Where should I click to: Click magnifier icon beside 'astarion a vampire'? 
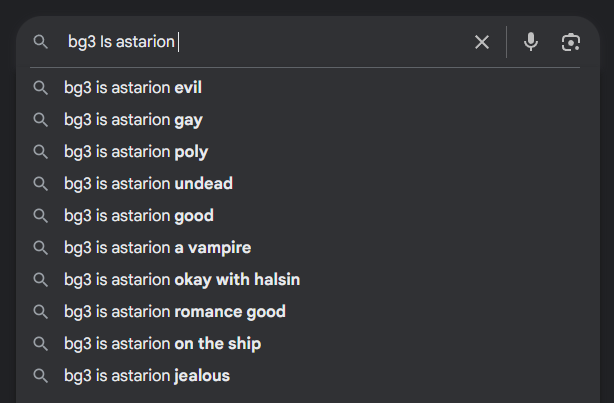41,248
